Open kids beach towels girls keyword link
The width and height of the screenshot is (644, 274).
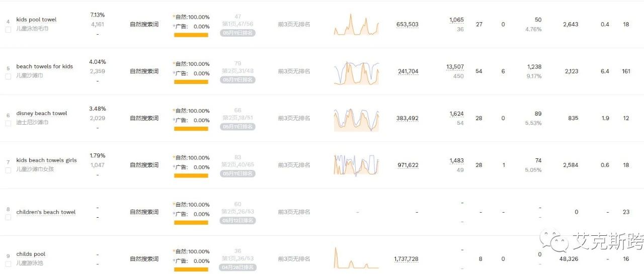pyautogui.click(x=46, y=160)
